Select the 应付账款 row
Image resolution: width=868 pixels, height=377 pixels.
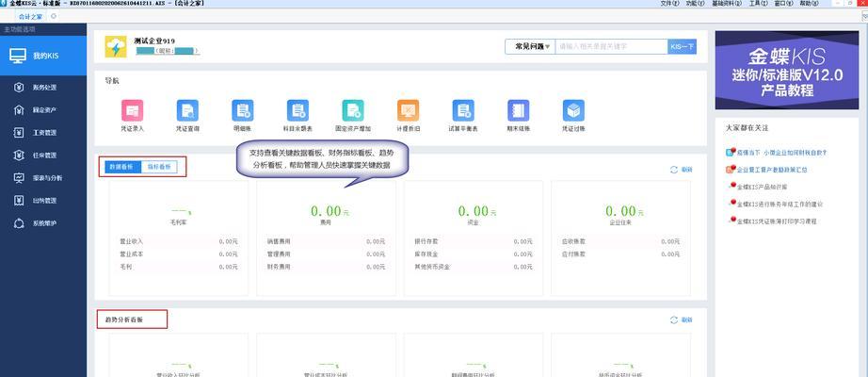pos(620,254)
